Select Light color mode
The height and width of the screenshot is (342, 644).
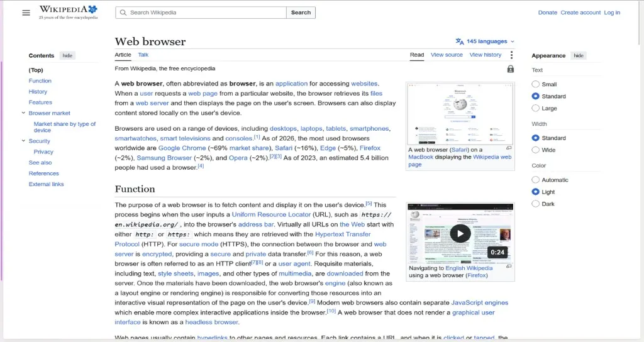pyautogui.click(x=536, y=192)
